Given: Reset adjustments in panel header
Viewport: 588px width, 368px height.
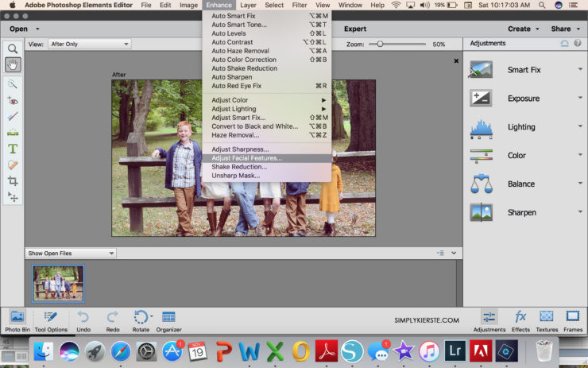Looking at the screenshot, I should coord(564,44).
